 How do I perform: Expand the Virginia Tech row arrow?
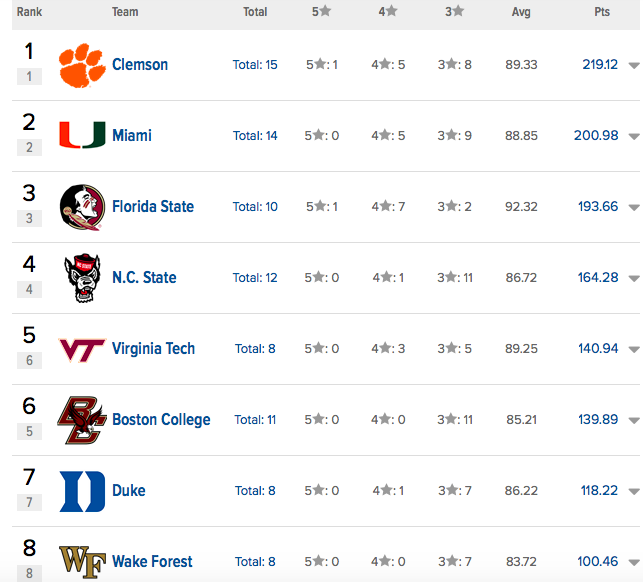click(x=633, y=350)
